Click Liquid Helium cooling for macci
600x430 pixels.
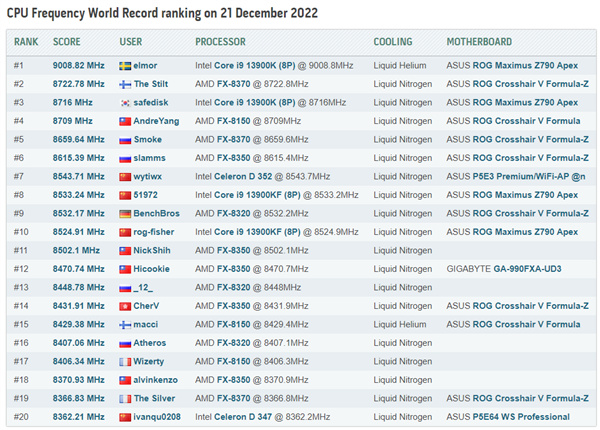click(x=400, y=324)
